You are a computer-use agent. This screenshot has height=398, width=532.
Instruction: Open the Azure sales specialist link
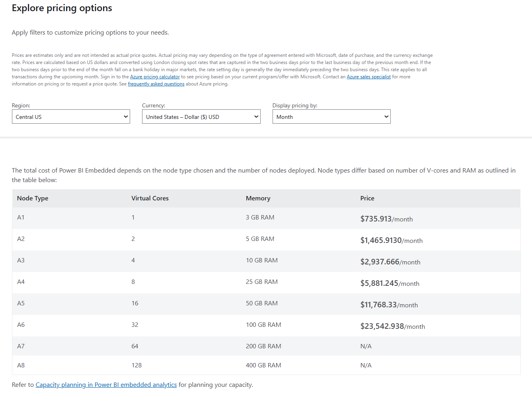point(368,77)
